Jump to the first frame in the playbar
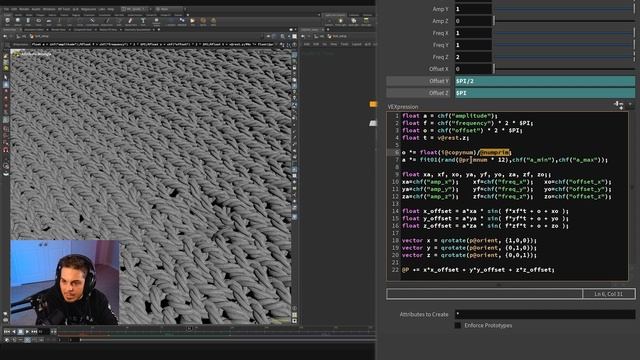 [x=7, y=332]
